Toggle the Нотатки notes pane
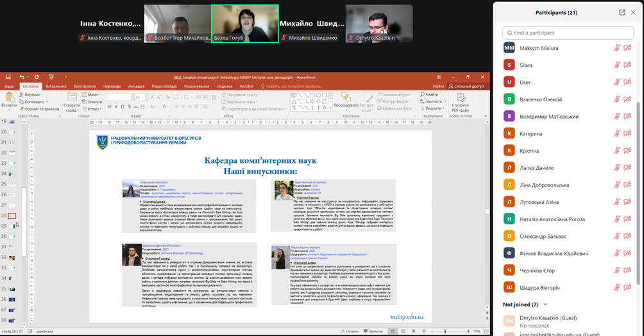 click(351, 332)
